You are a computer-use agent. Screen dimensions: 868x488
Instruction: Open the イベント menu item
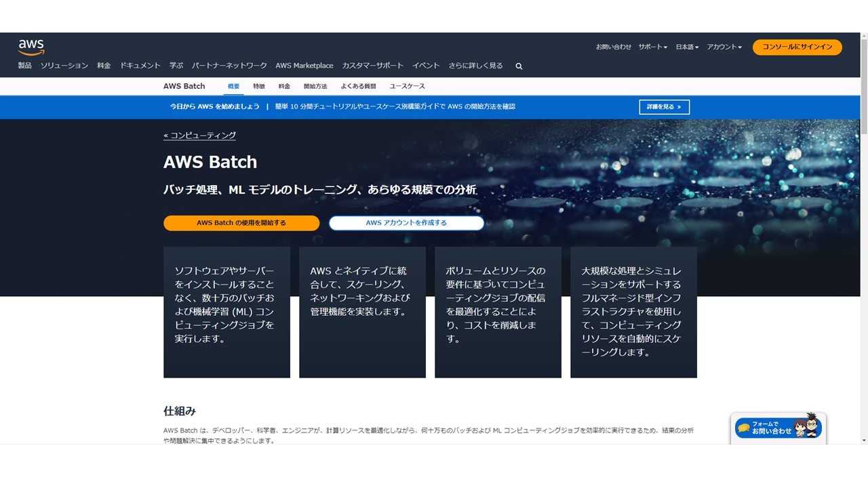pos(426,66)
